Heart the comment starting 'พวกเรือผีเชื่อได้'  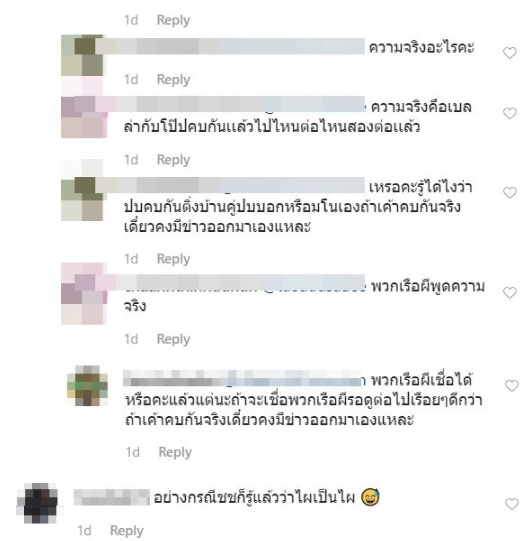512,385
